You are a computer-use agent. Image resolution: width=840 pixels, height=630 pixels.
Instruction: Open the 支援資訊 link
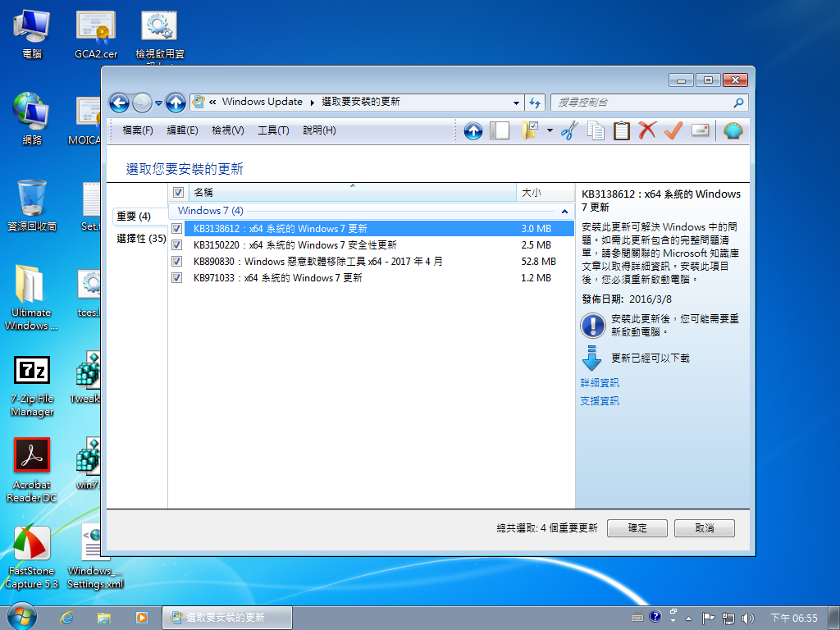(x=600, y=400)
